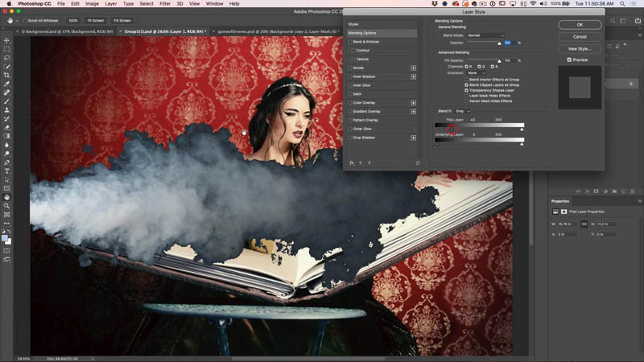Enable the Stroke effect checkbox
Viewport: 644px width, 362px height.
point(350,68)
